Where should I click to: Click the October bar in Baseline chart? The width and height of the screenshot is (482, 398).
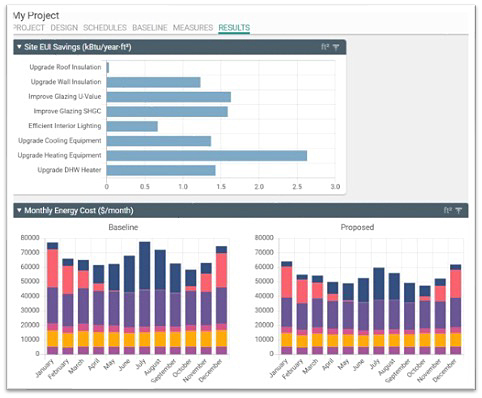click(191, 312)
